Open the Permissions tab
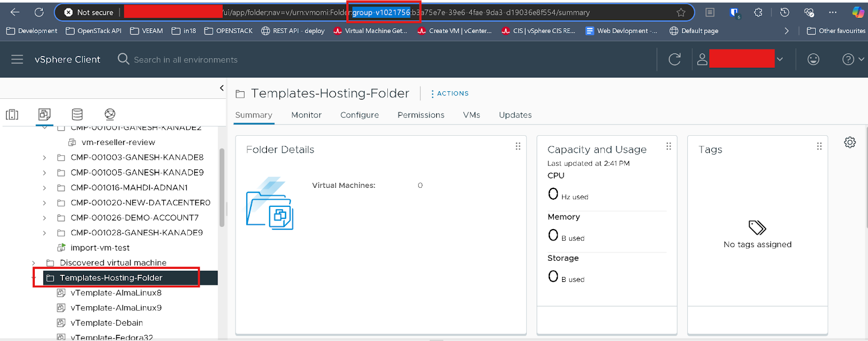 421,115
